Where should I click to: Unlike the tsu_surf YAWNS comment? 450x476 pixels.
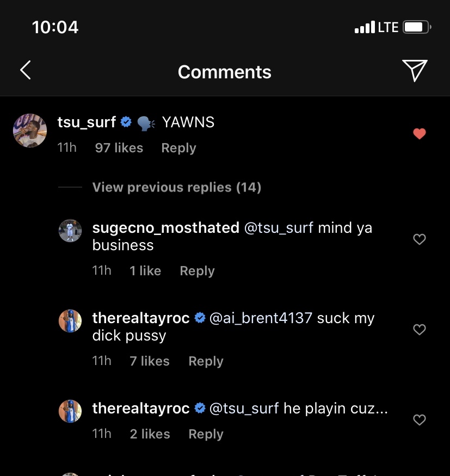click(419, 134)
